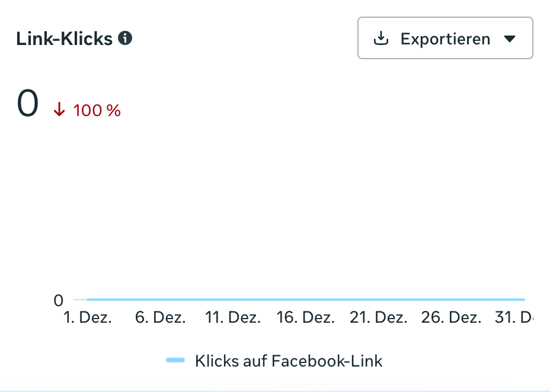Click the blue data line in chart
The image size is (550, 392).
(x=305, y=300)
